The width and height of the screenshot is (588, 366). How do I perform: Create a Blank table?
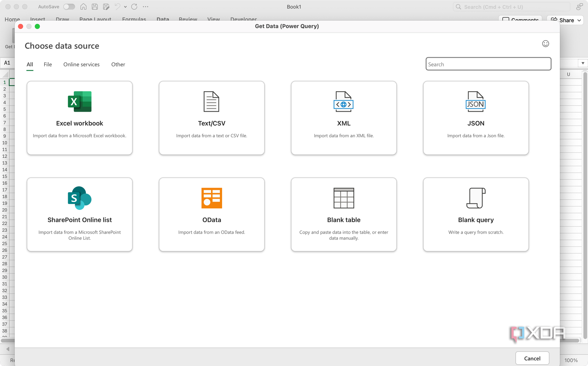point(343,214)
